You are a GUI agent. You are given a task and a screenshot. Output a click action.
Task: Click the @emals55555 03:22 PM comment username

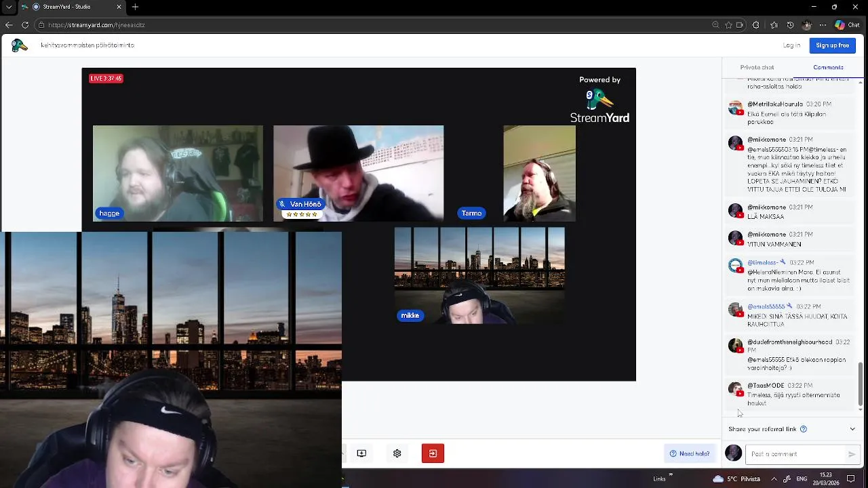766,306
